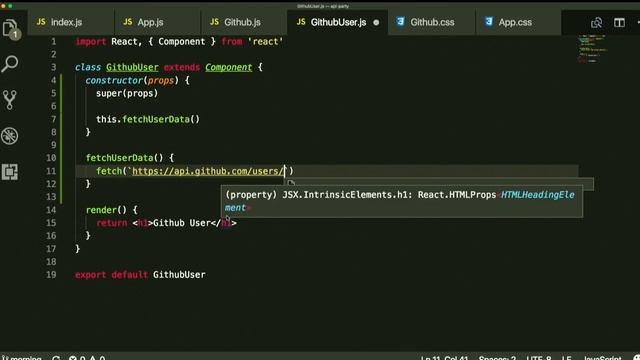Select the GithubUser.js tab
The image size is (640, 360).
[338, 22]
